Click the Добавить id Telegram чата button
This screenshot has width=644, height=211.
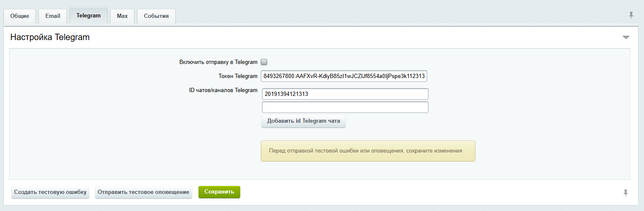point(303,121)
